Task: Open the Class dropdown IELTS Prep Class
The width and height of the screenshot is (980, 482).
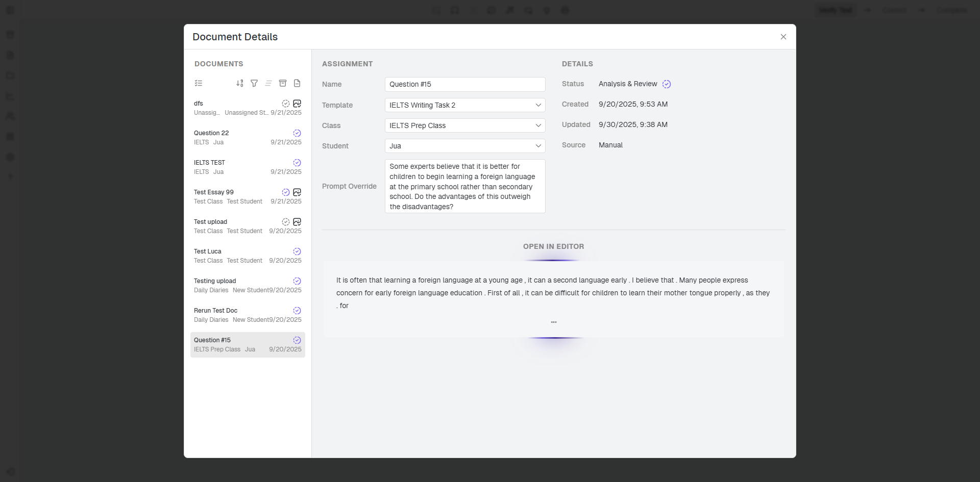Action: tap(464, 125)
